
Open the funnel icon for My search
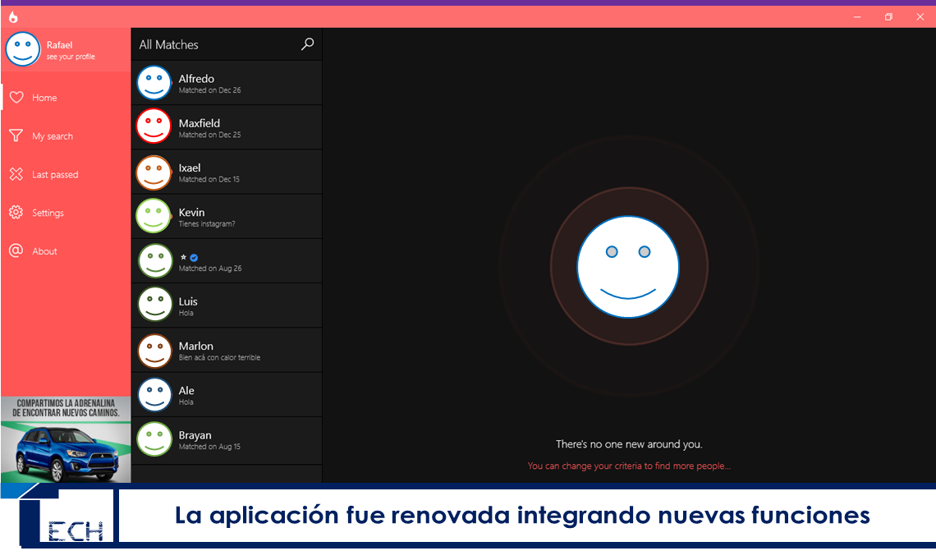pos(16,135)
